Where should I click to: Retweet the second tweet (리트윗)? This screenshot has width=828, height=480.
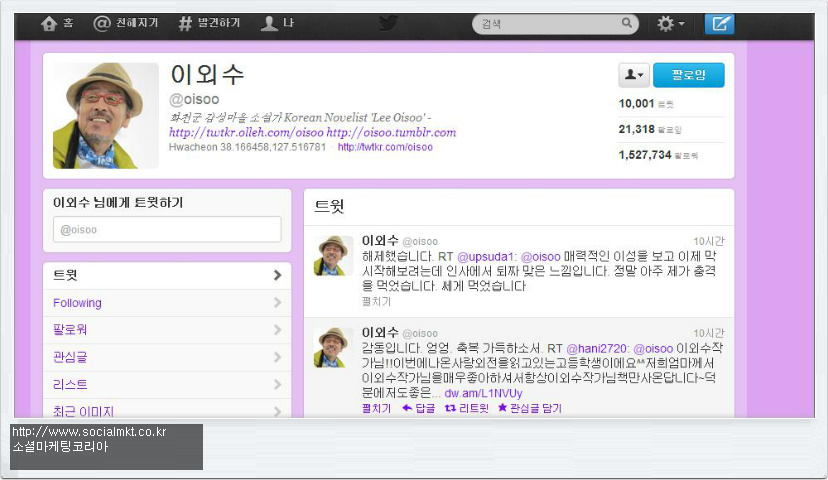[x=466, y=408]
